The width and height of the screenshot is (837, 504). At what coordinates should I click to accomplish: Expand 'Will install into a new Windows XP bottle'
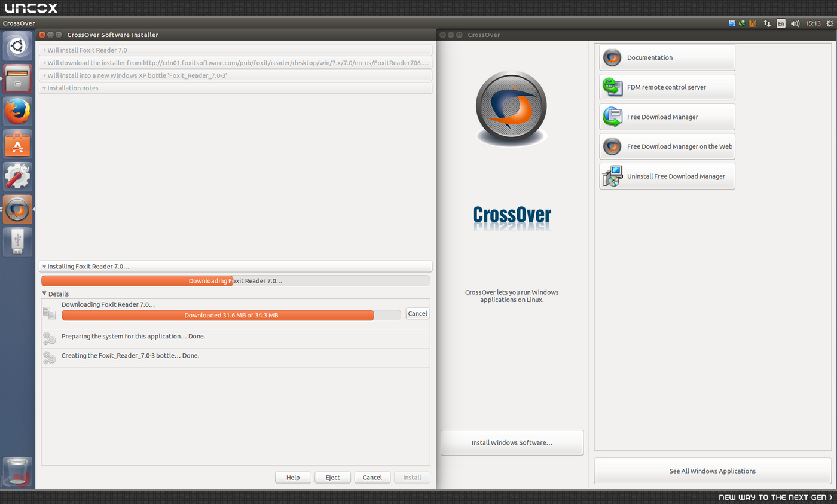[x=236, y=75]
